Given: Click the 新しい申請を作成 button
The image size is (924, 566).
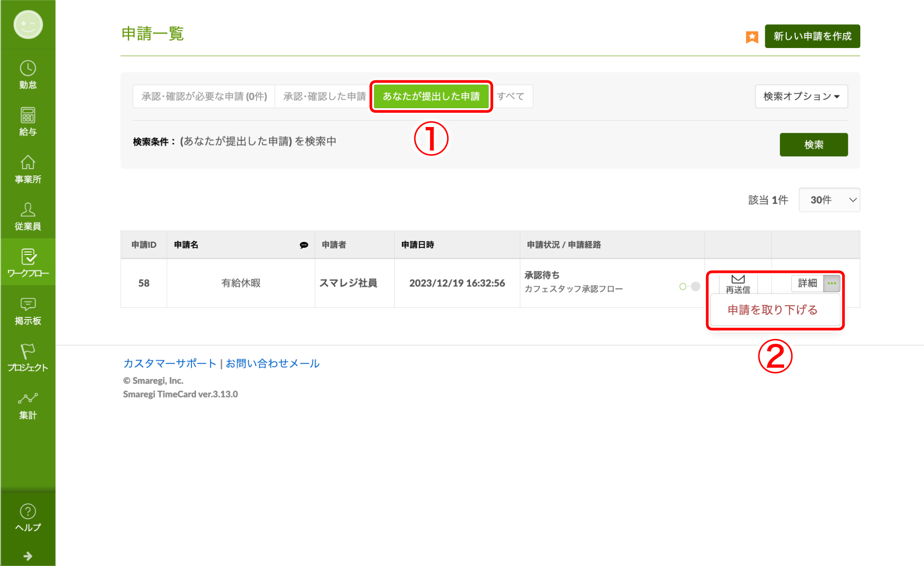Looking at the screenshot, I should [812, 36].
